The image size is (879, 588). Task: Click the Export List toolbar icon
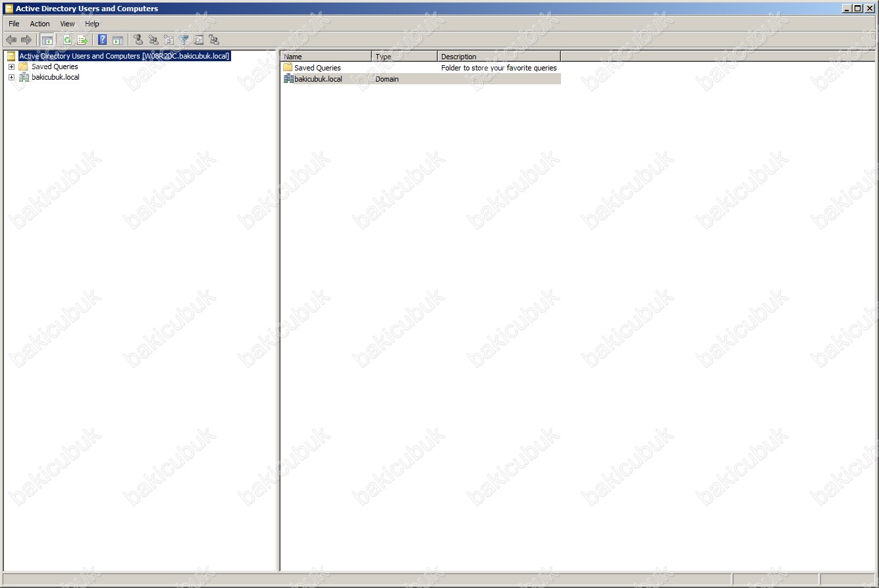[82, 40]
